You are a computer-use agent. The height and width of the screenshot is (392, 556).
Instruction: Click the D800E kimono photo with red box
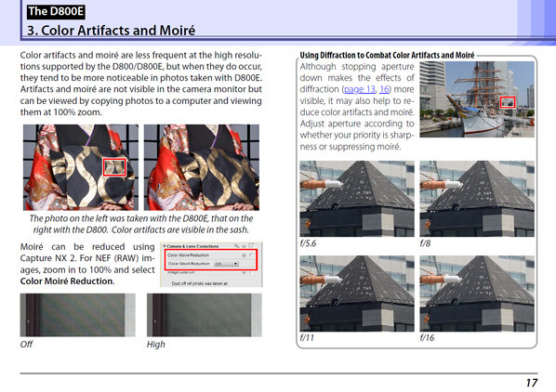pos(81,167)
